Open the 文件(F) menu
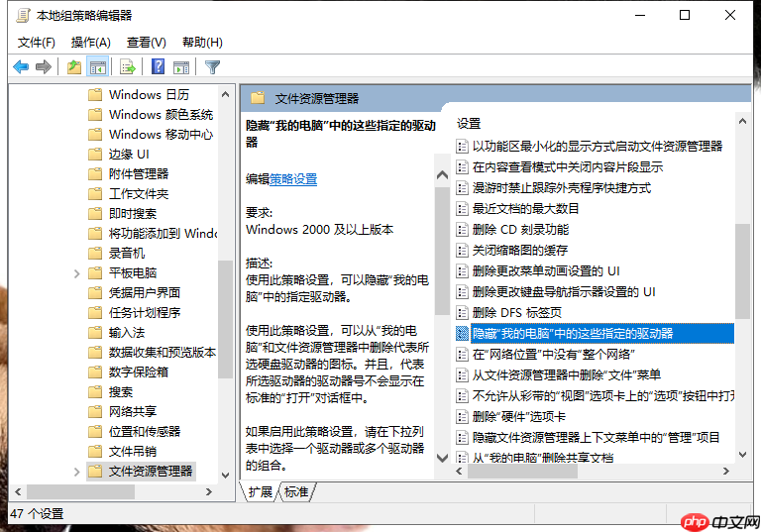 coord(37,43)
